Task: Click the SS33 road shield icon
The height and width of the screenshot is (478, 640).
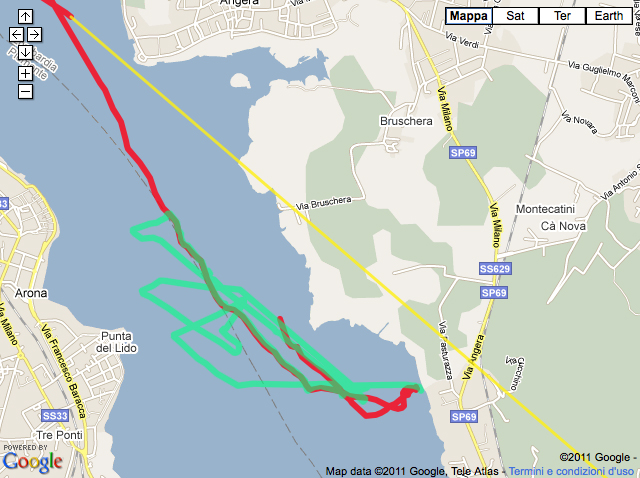Action: (x=55, y=416)
